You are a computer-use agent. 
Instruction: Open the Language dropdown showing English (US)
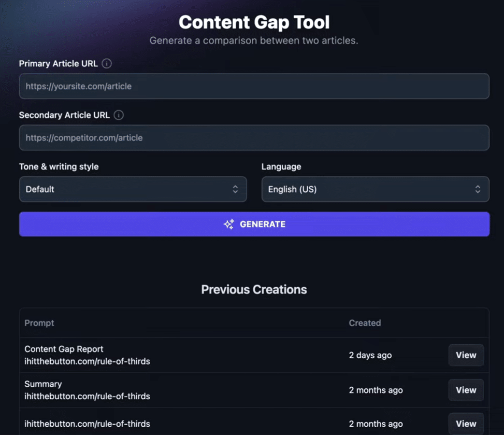(375, 189)
